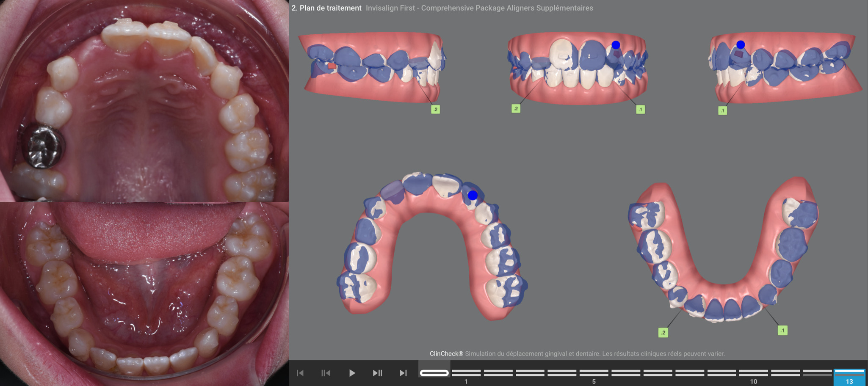Click the .1 IPR label under lower arch

(782, 330)
